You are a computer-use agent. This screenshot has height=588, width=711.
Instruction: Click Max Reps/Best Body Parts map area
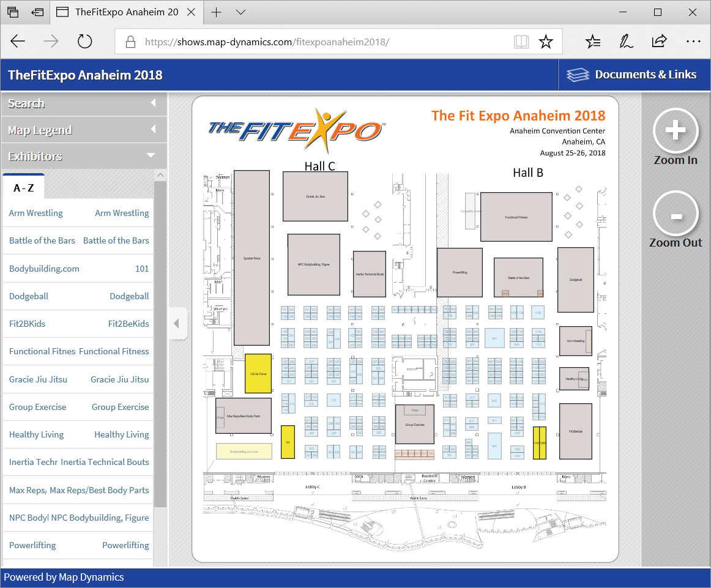[243, 415]
